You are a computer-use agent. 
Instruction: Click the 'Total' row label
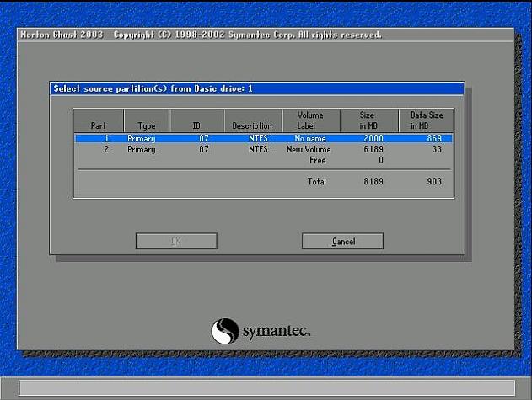316,181
